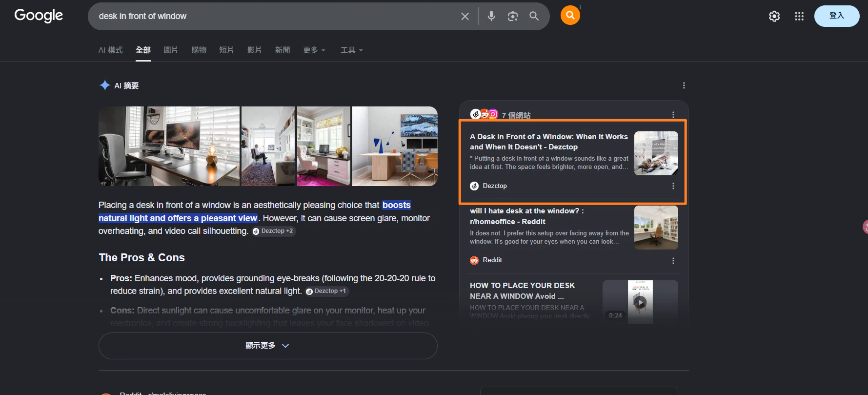868x395 pixels.
Task: Switch to the 影片 tab
Action: [x=254, y=50]
